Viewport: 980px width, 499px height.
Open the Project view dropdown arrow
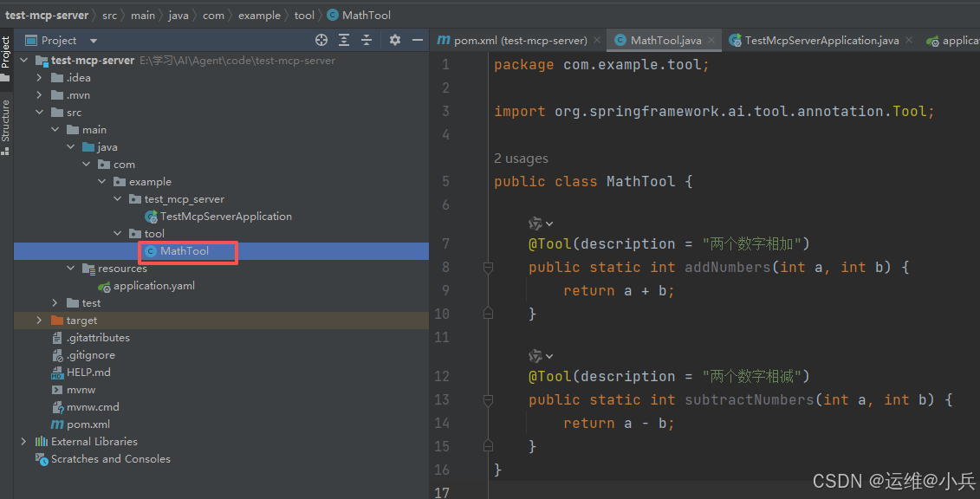(93, 41)
